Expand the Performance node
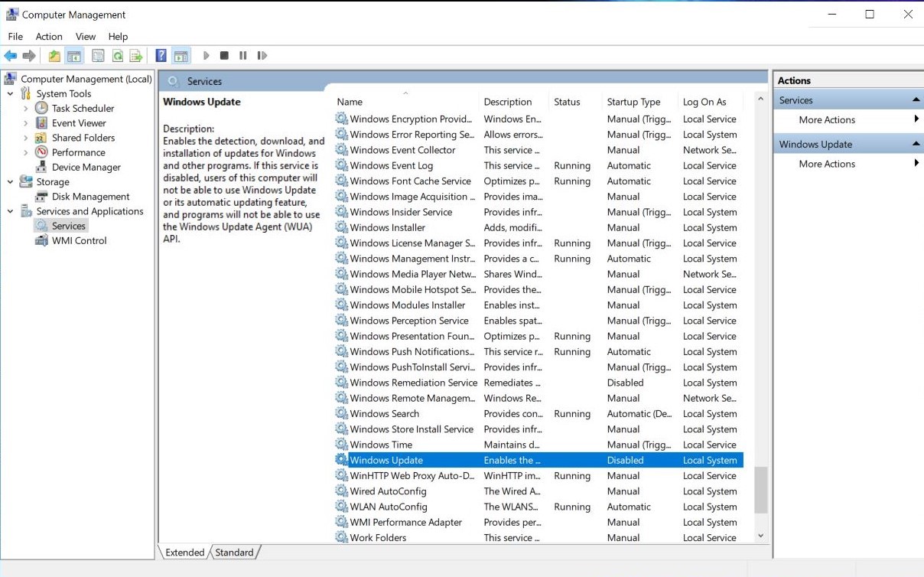 pyautogui.click(x=26, y=152)
